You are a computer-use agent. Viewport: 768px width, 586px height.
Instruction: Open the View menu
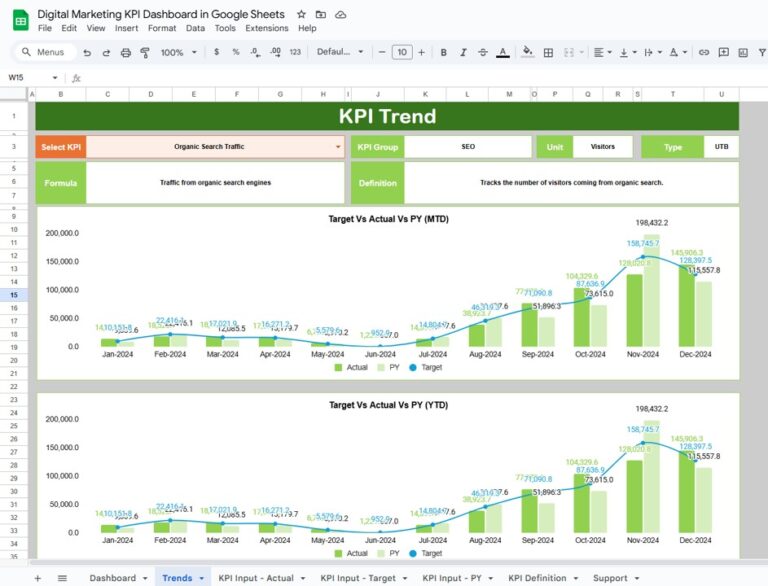coord(96,28)
